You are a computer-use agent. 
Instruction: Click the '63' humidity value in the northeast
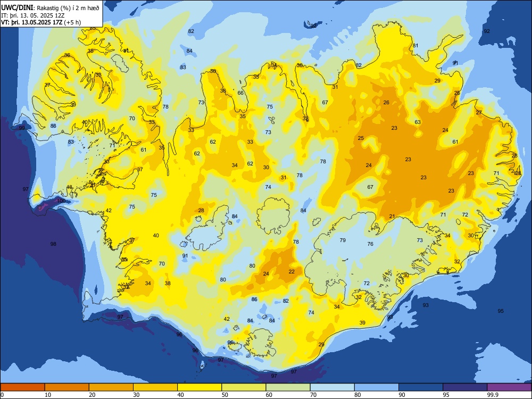[x=418, y=122]
